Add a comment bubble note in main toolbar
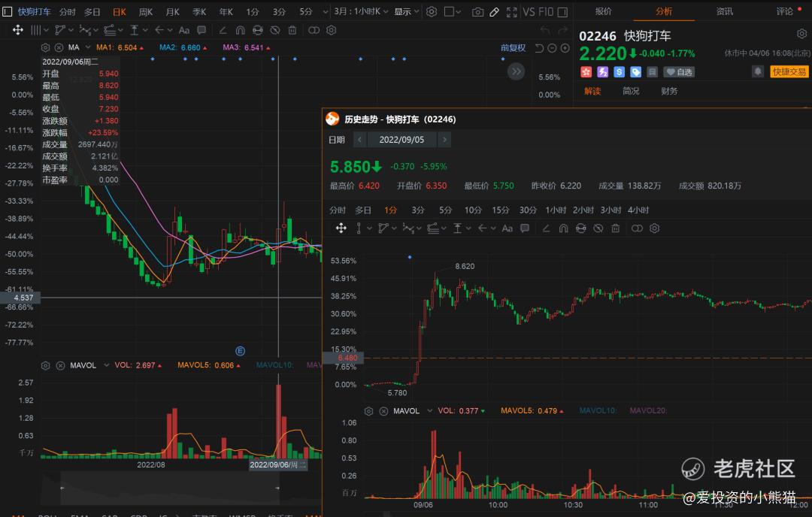812x517 pixels. pyautogui.click(x=201, y=30)
